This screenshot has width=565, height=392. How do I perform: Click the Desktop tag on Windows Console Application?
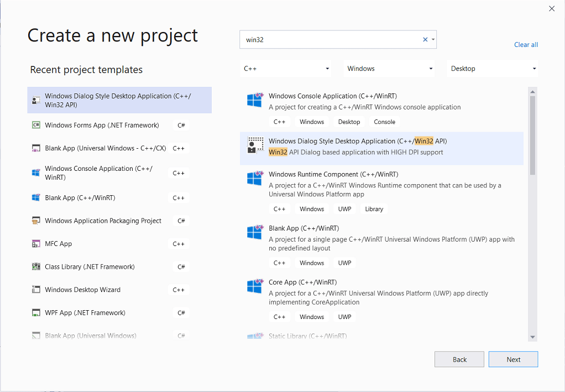click(x=349, y=122)
